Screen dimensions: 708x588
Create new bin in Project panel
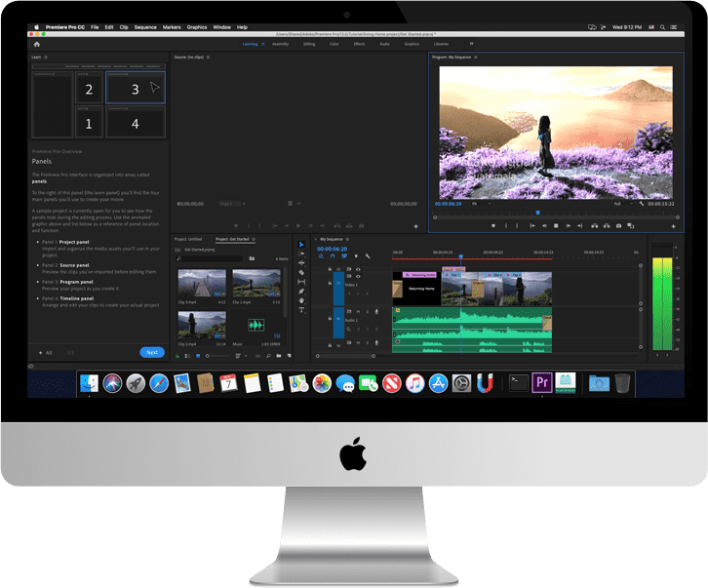click(x=279, y=356)
